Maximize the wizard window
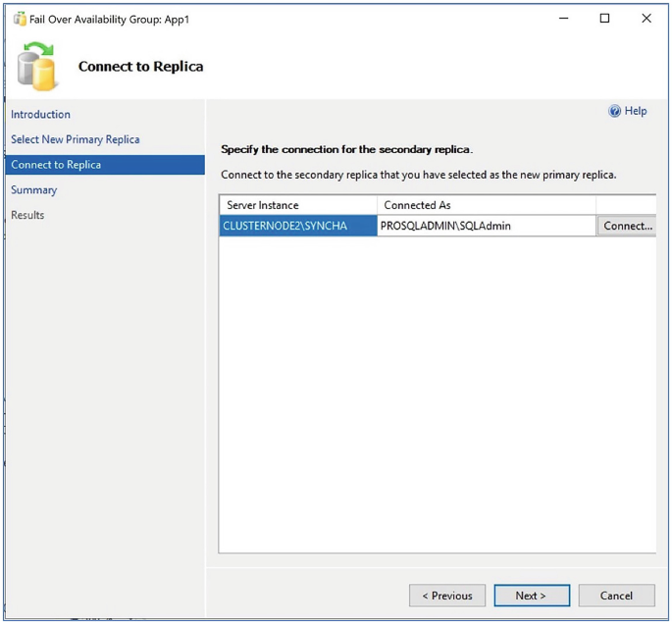The width and height of the screenshot is (672, 624). (605, 19)
